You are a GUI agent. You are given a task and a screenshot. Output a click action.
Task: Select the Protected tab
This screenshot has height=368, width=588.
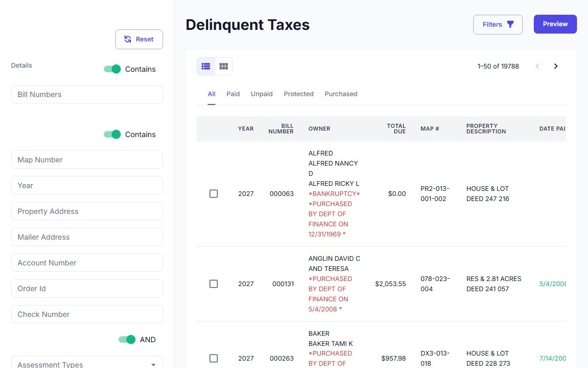(299, 94)
